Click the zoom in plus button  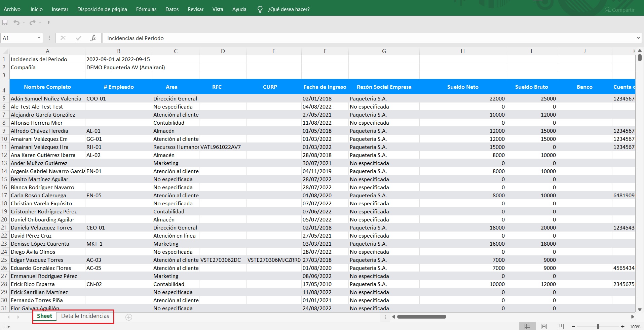tap(623, 327)
